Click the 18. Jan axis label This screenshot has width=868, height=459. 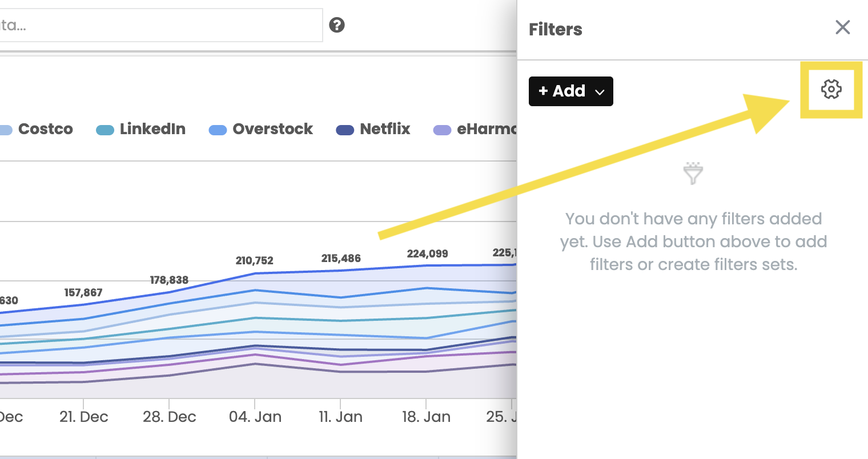426,417
